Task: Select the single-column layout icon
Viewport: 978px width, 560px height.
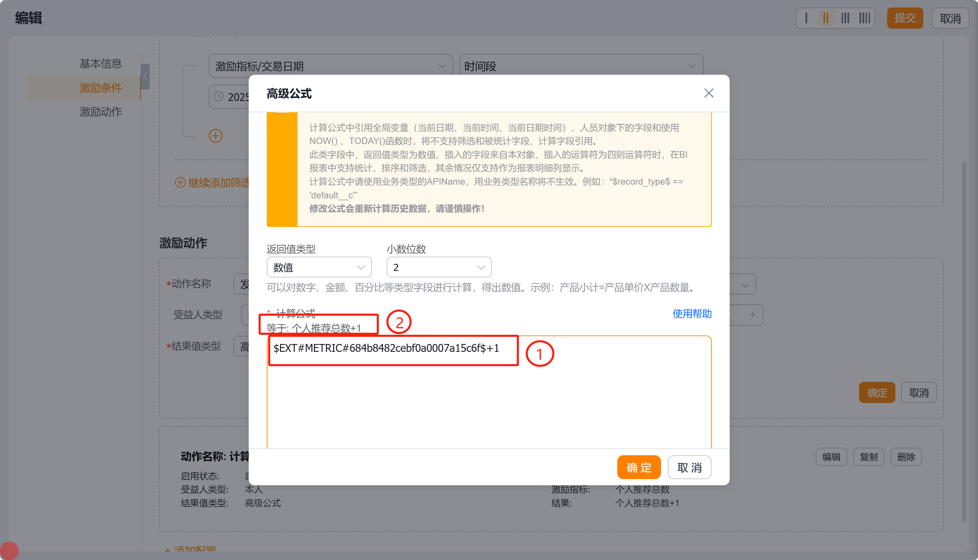Action: point(806,18)
